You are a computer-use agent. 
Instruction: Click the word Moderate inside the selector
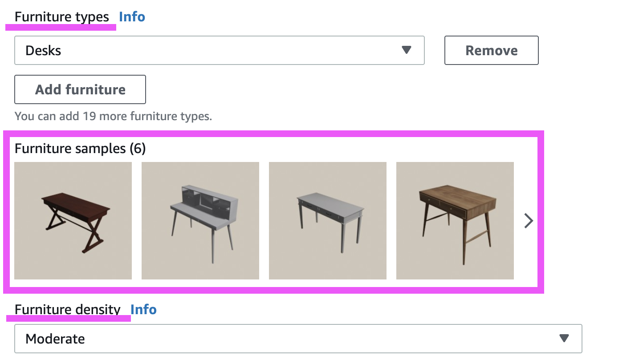[55, 339]
